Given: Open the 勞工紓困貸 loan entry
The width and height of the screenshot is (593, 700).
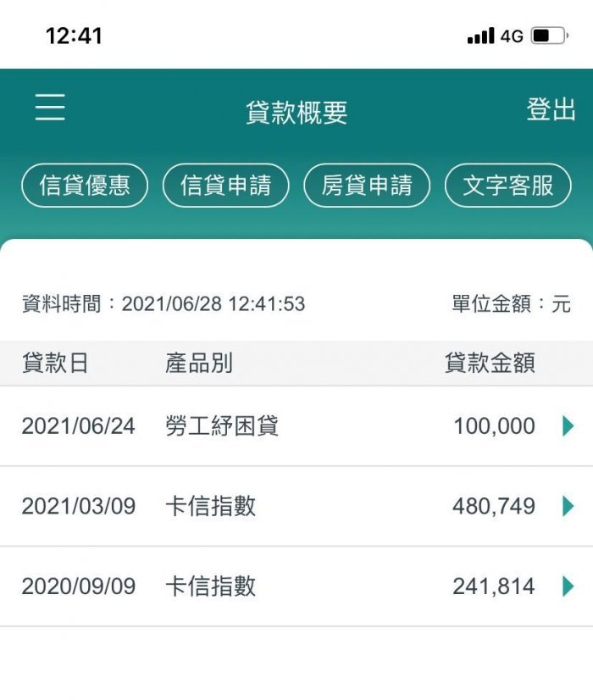Looking at the screenshot, I should [296, 426].
